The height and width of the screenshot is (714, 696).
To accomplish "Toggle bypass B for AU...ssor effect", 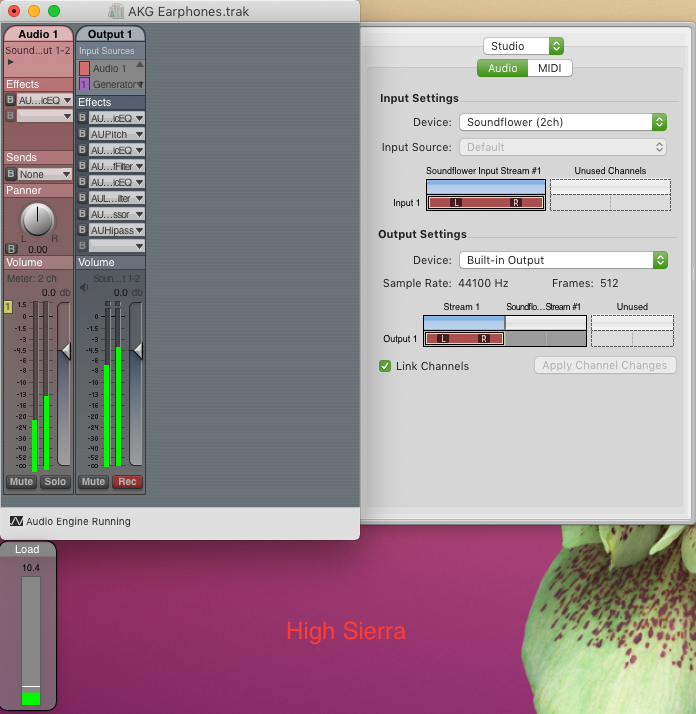I will click(x=82, y=214).
